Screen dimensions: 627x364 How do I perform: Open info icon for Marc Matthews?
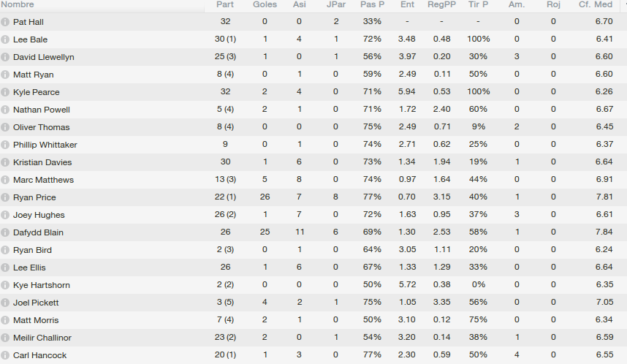(5, 180)
